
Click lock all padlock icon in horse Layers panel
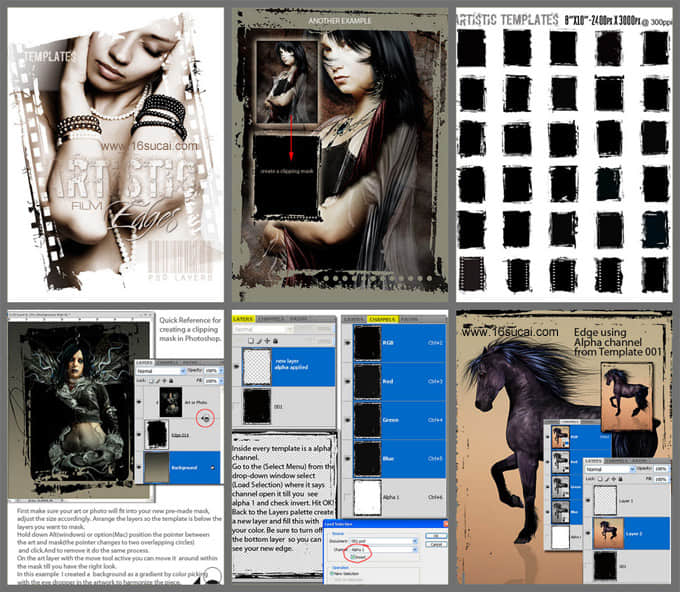(x=621, y=479)
